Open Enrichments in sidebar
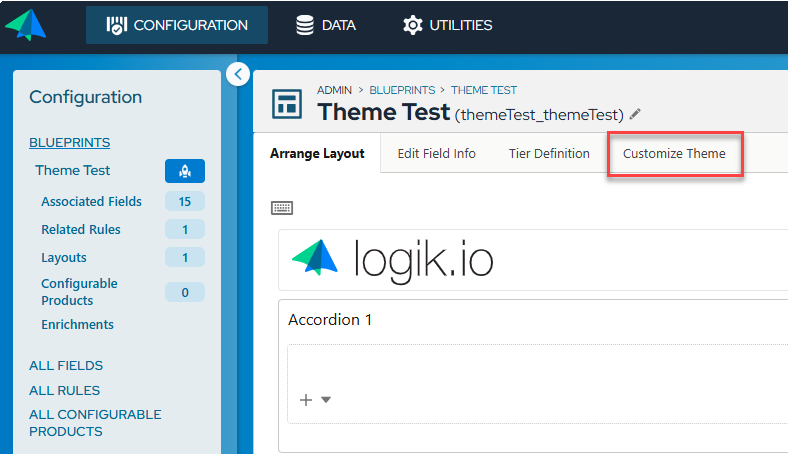 [x=77, y=325]
